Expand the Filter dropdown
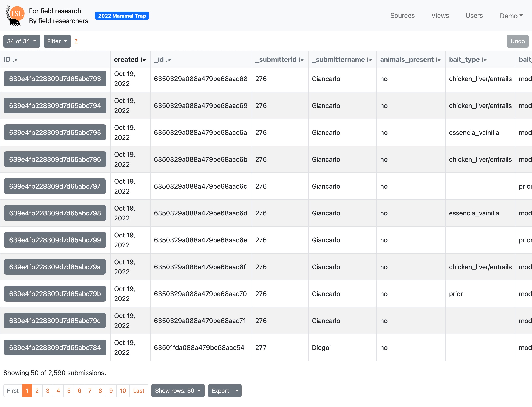The height and width of the screenshot is (407, 532). [57, 41]
